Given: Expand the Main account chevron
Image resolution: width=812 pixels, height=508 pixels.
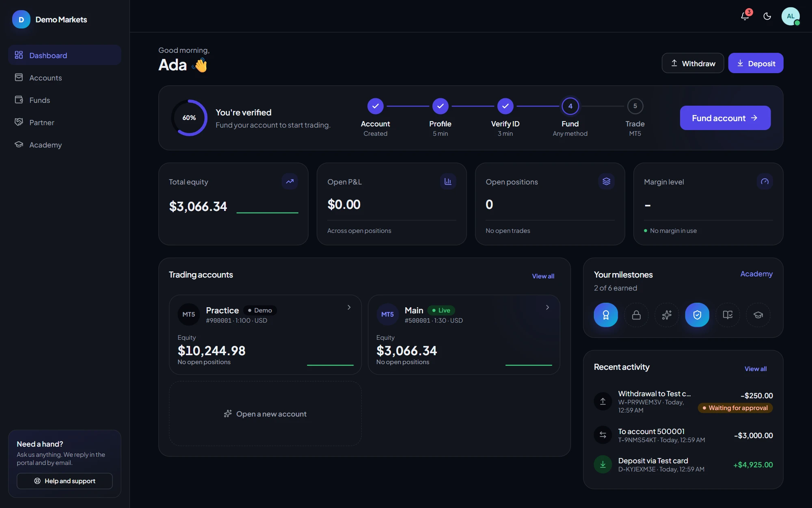Looking at the screenshot, I should tap(548, 307).
